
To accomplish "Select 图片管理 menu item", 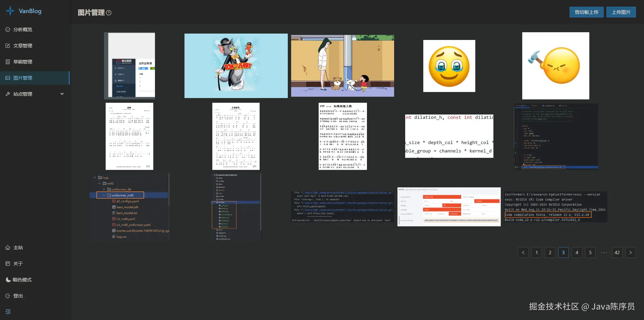I will coord(35,78).
